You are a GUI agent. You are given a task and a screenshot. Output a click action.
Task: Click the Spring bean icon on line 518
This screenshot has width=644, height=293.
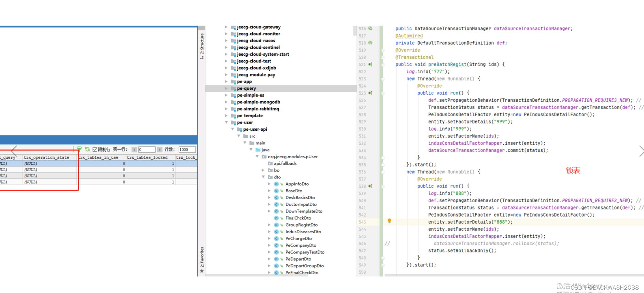pos(370,43)
